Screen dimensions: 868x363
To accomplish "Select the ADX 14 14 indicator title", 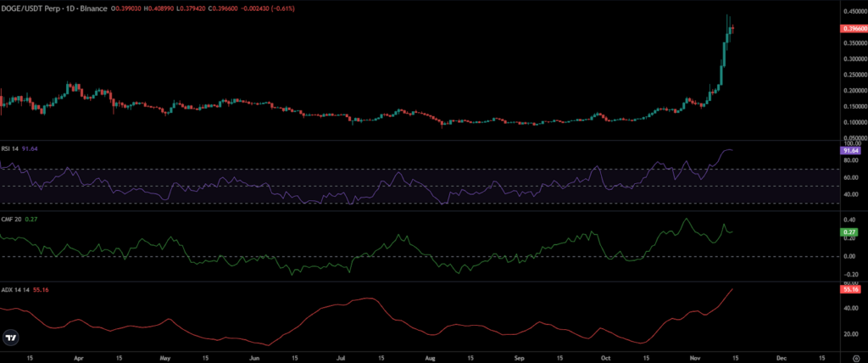I will pos(14,289).
